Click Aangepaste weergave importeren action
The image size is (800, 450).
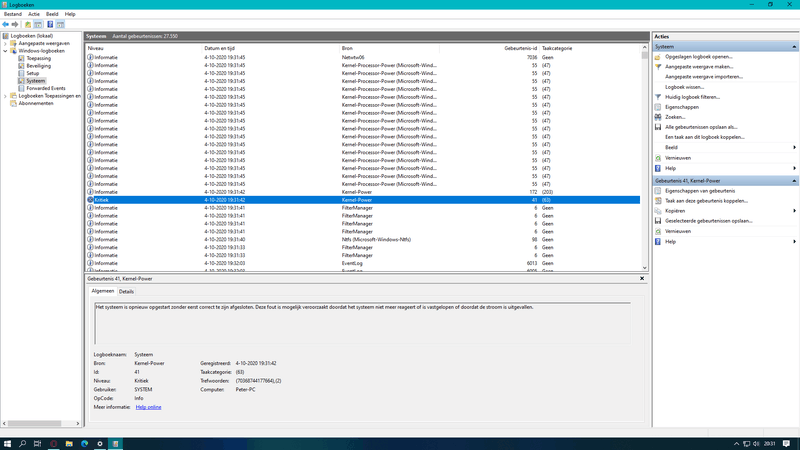coord(704,77)
